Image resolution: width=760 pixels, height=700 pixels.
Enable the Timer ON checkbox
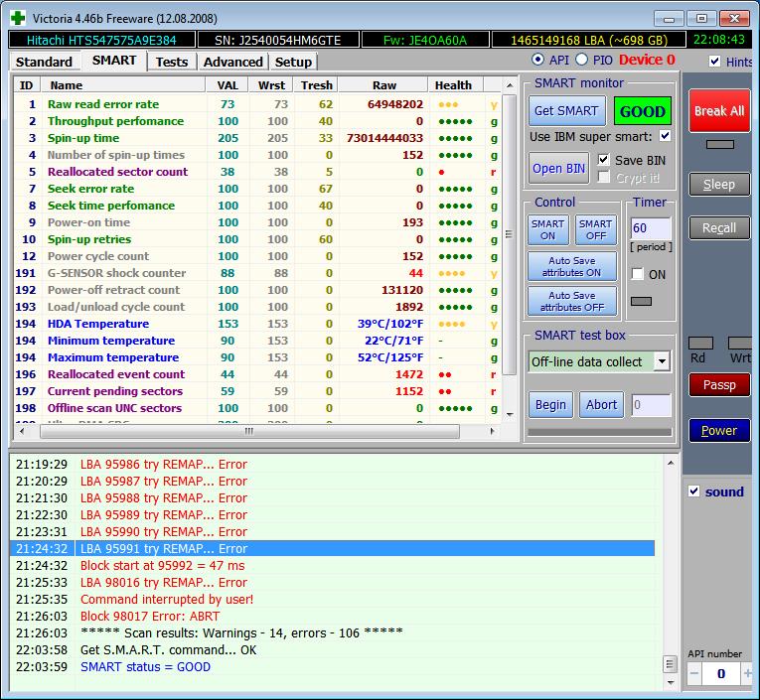pyautogui.click(x=637, y=274)
